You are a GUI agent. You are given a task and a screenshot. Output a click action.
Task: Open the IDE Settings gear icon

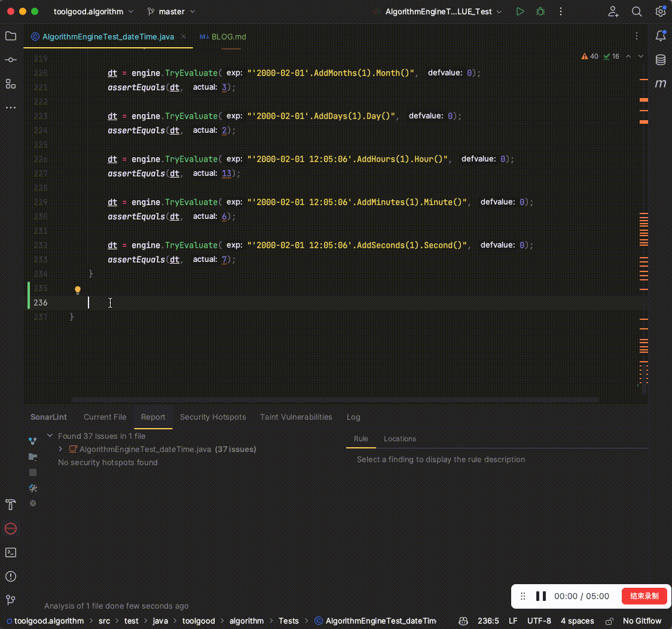click(x=660, y=11)
